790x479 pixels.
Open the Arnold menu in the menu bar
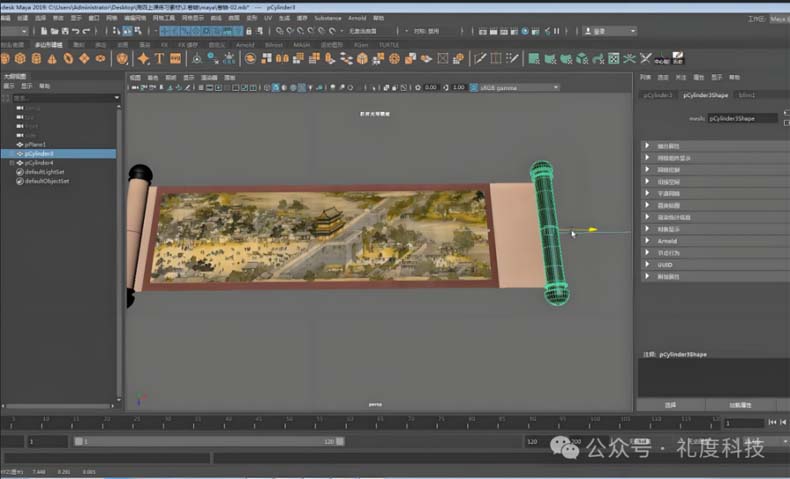[x=357, y=18]
